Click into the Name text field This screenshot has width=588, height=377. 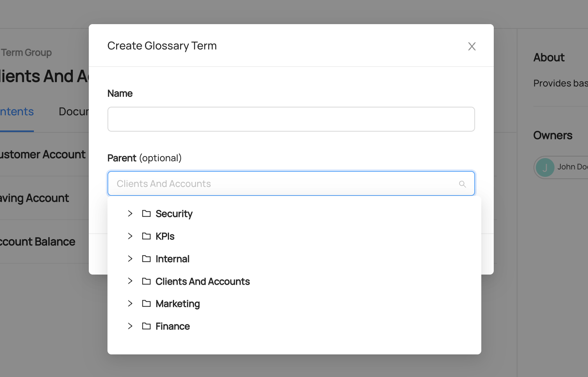(x=291, y=119)
